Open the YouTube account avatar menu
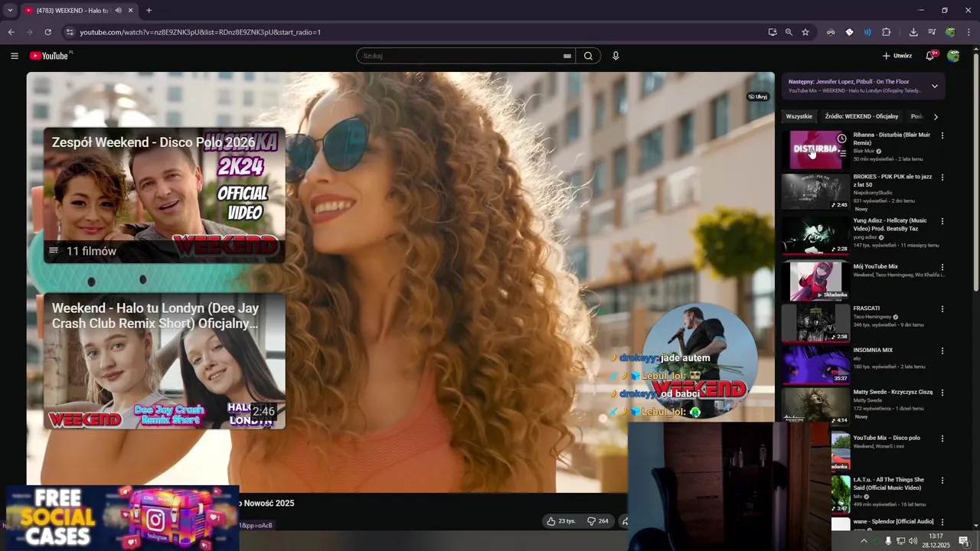Viewport: 980px width, 551px height. coord(953,56)
